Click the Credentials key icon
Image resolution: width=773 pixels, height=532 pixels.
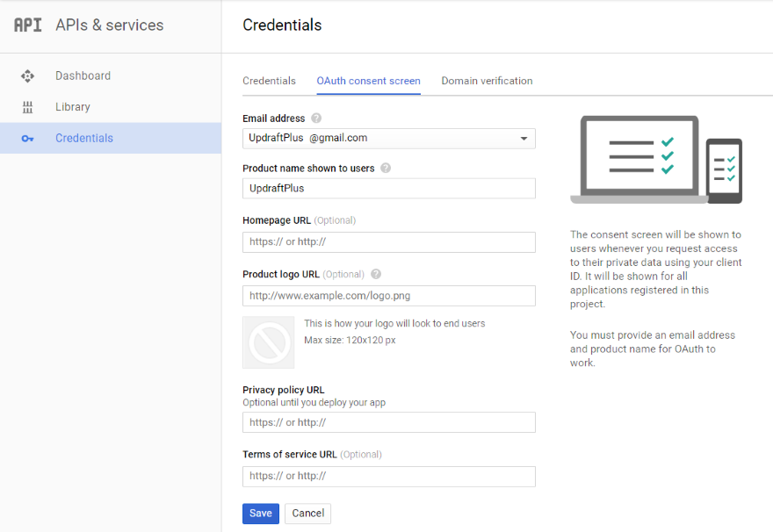point(27,139)
